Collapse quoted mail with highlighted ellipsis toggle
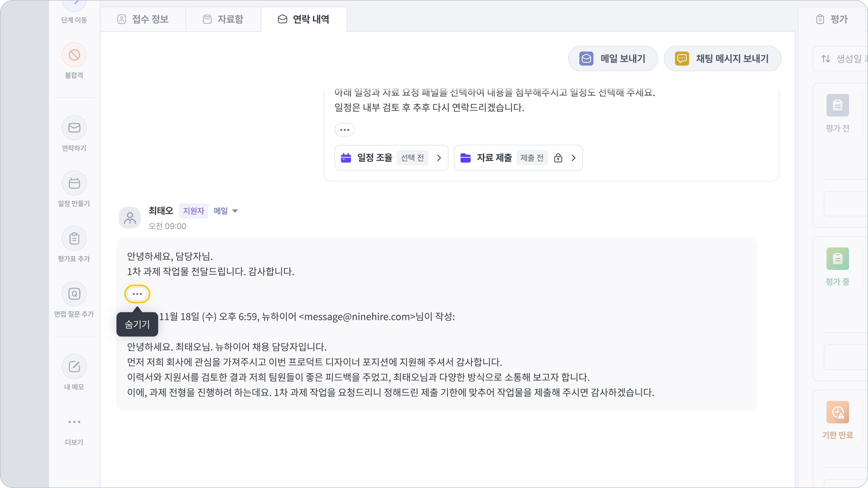 point(137,294)
